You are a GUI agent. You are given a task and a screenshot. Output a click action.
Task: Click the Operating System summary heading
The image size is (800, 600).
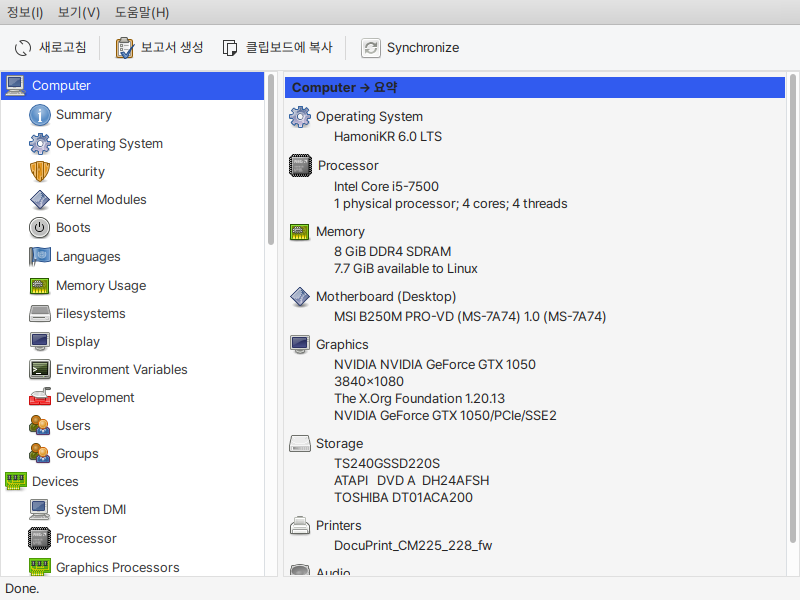pyautogui.click(x=369, y=117)
